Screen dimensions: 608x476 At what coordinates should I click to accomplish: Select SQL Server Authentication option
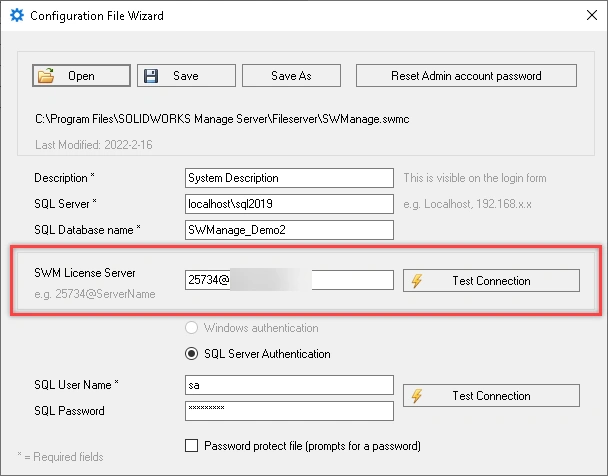coord(191,353)
